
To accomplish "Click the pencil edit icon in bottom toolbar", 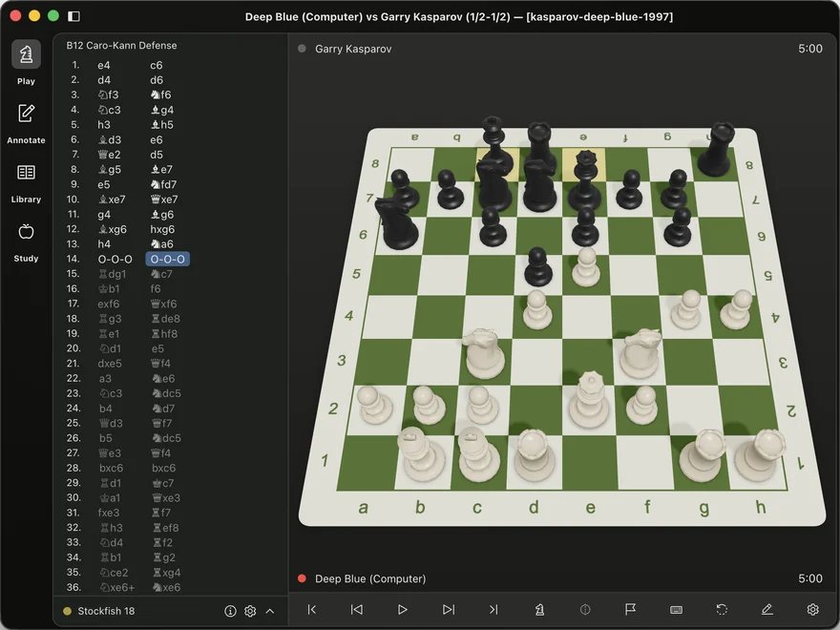I will pyautogui.click(x=767, y=609).
